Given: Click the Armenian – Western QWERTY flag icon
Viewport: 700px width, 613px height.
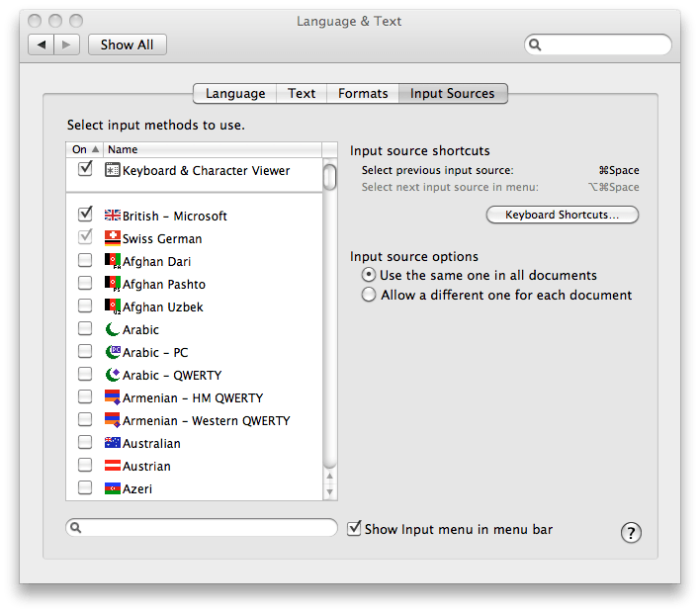Looking at the screenshot, I should (113, 420).
